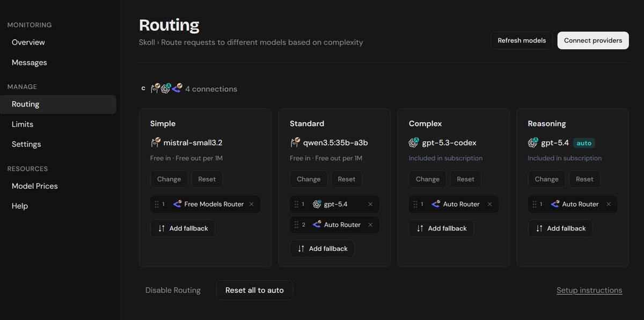Click router icon in Standard Auto Router row

317,225
